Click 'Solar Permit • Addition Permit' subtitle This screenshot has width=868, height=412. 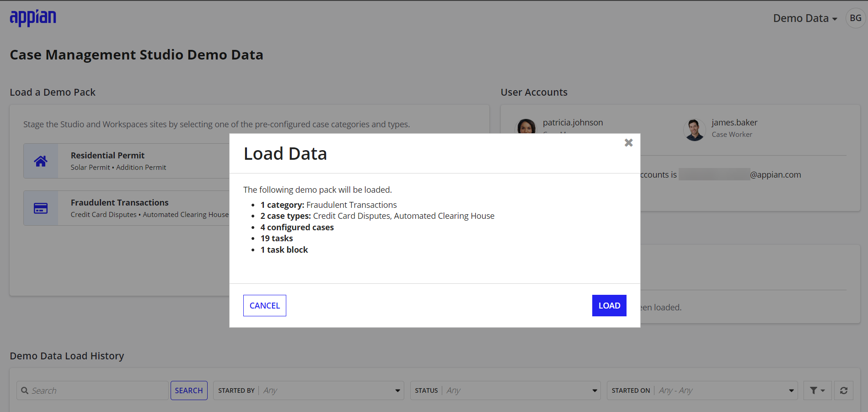coord(118,168)
